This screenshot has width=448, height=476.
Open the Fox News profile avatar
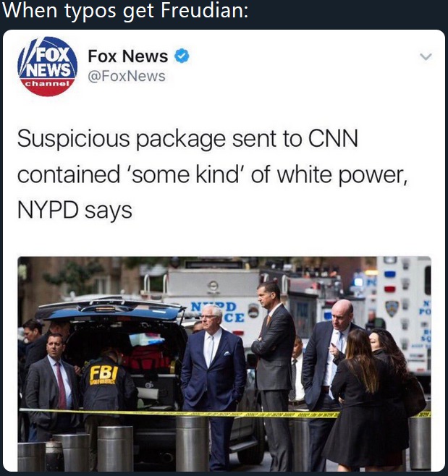pos(48,66)
